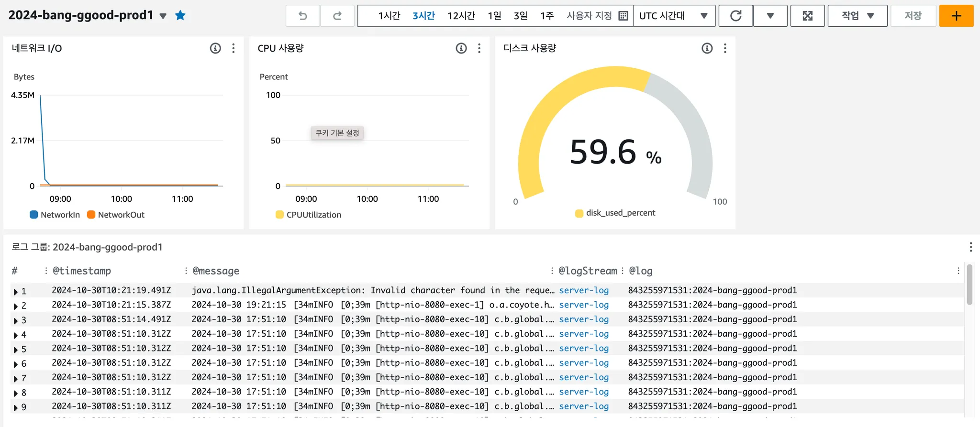Click IllegalArgumentException message in row 1
The image size is (980, 427).
(373, 290)
